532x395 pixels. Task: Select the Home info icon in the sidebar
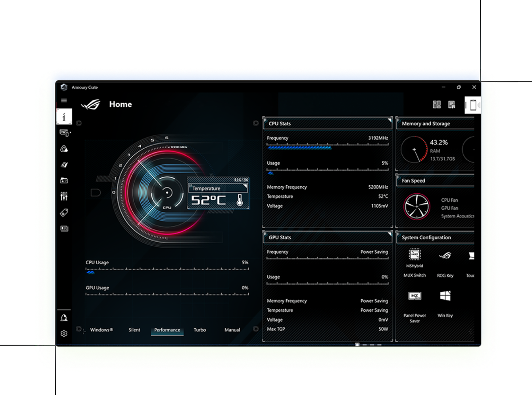click(x=64, y=116)
